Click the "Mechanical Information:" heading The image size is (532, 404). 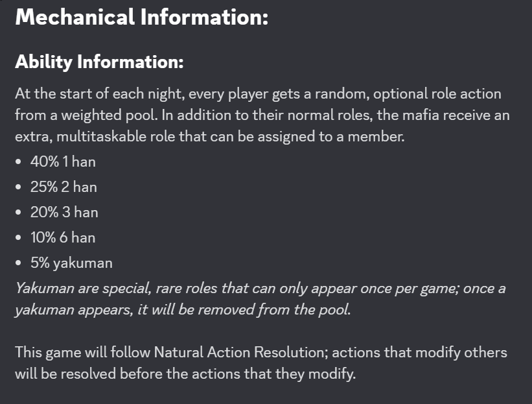(x=141, y=18)
